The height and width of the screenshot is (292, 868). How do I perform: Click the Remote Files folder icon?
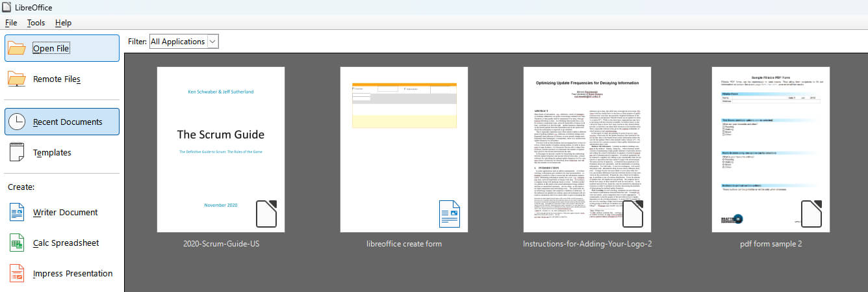[17, 79]
